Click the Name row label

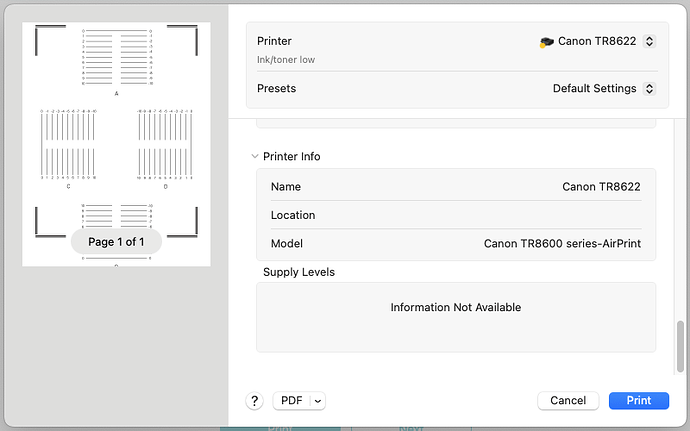pos(286,187)
